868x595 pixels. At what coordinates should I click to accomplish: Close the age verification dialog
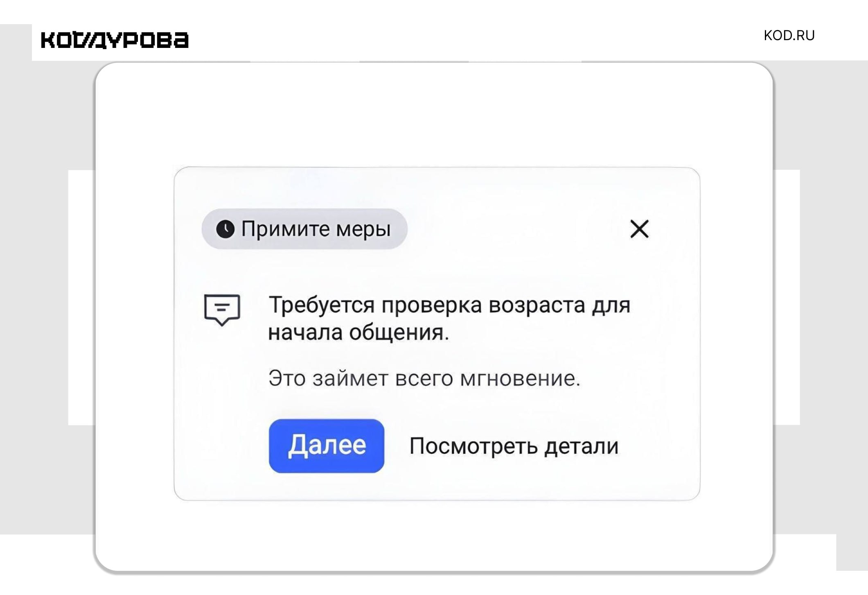pos(639,228)
